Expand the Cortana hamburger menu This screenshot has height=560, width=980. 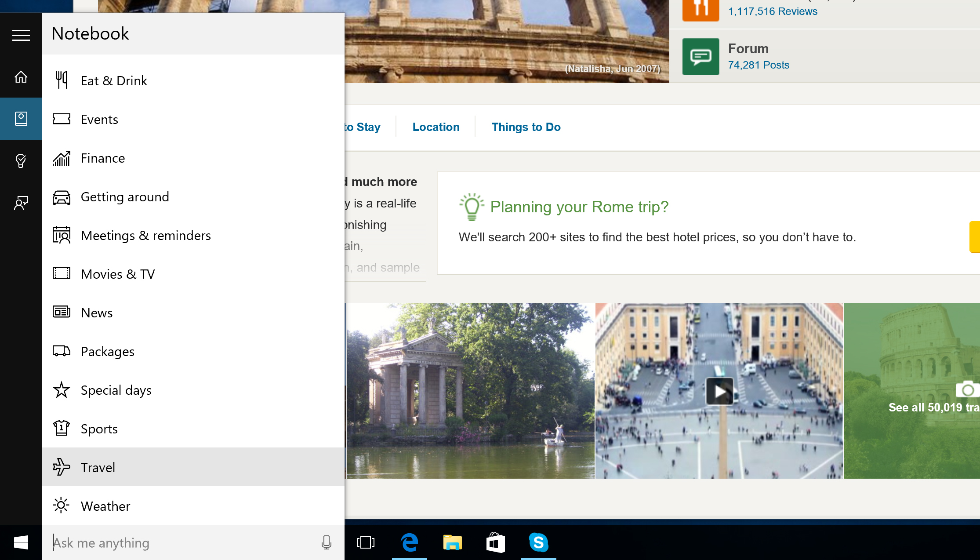[21, 35]
